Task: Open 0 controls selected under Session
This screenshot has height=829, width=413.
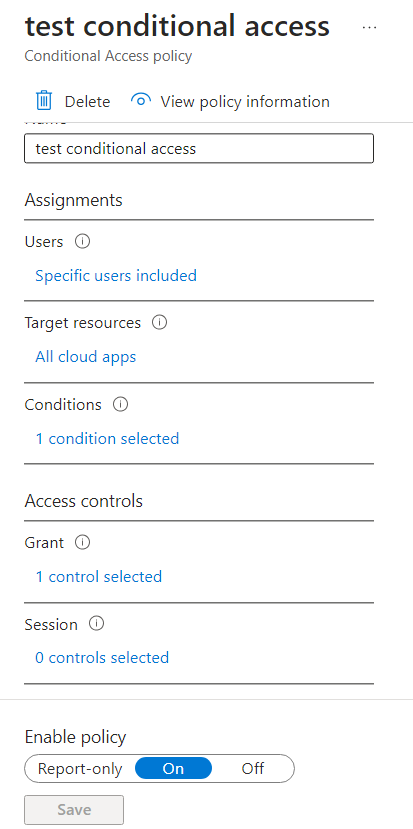Action: (102, 658)
